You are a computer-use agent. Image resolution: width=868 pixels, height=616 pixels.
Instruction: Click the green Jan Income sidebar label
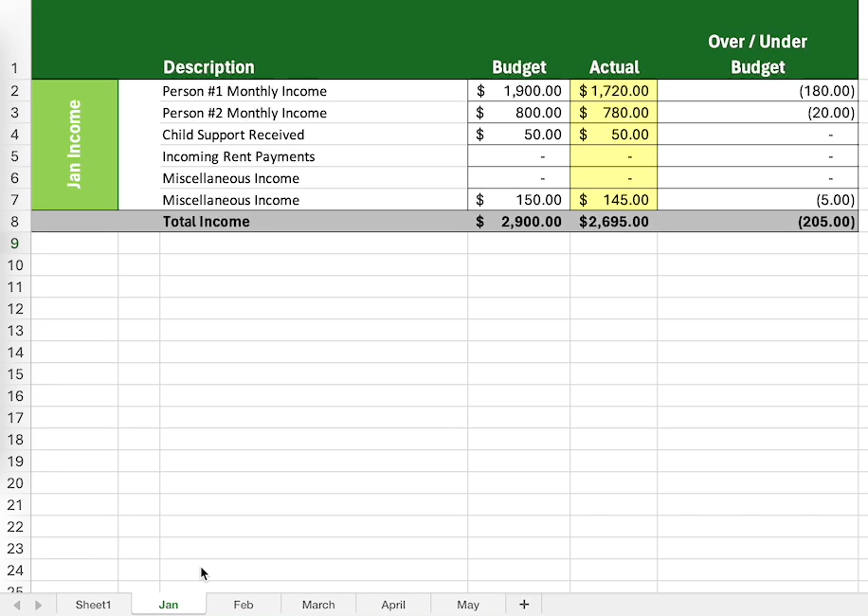pyautogui.click(x=74, y=144)
